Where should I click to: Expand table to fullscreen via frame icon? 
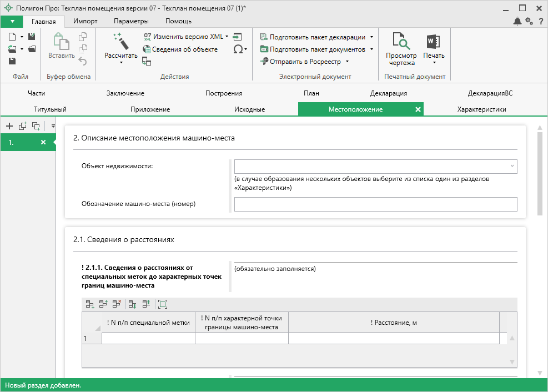(x=162, y=304)
